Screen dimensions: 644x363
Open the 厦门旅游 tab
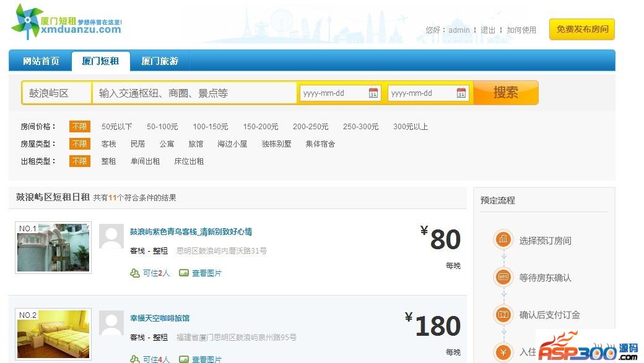(160, 61)
